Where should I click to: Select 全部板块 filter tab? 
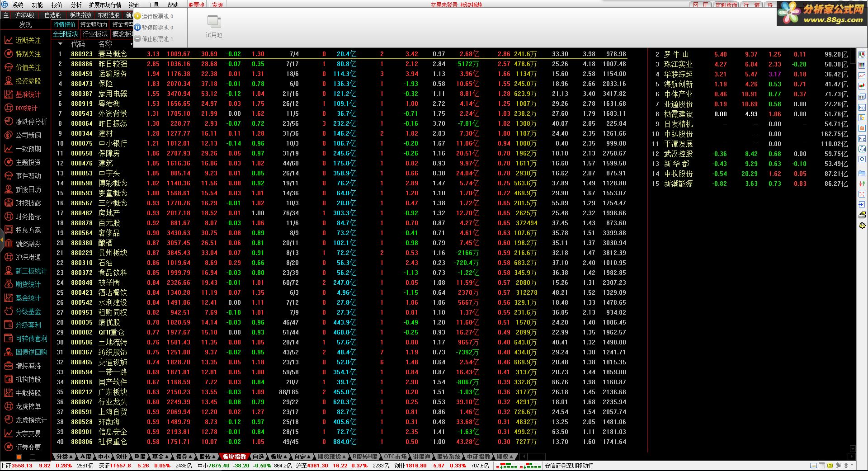coord(66,34)
